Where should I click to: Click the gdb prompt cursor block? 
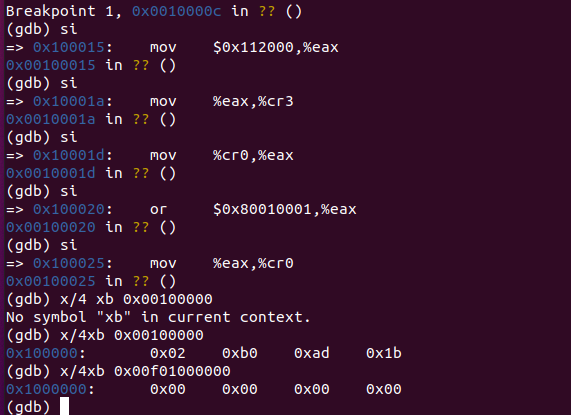(x=64, y=406)
